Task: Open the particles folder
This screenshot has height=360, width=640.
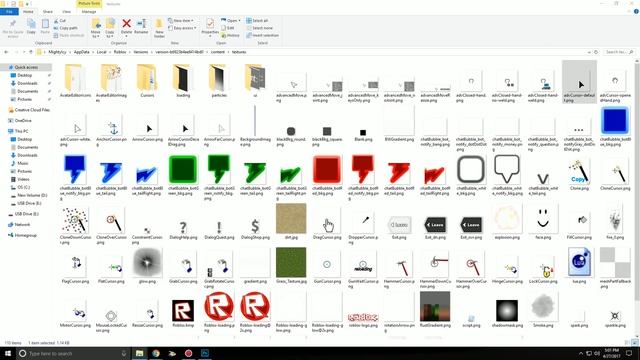Action: point(219,81)
